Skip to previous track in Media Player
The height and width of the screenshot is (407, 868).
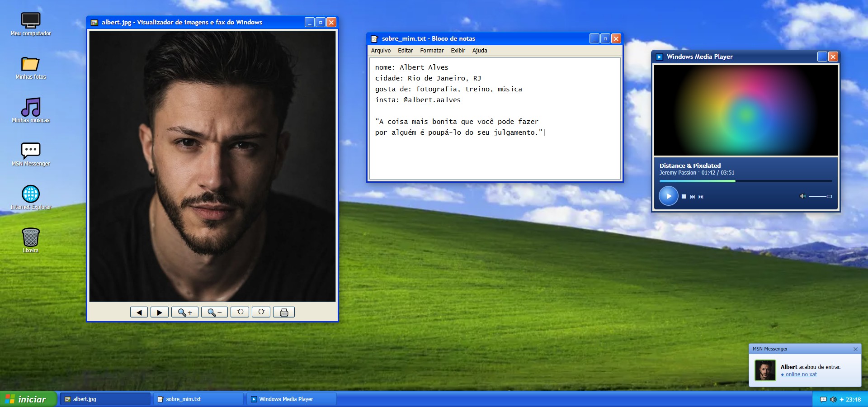[693, 197]
